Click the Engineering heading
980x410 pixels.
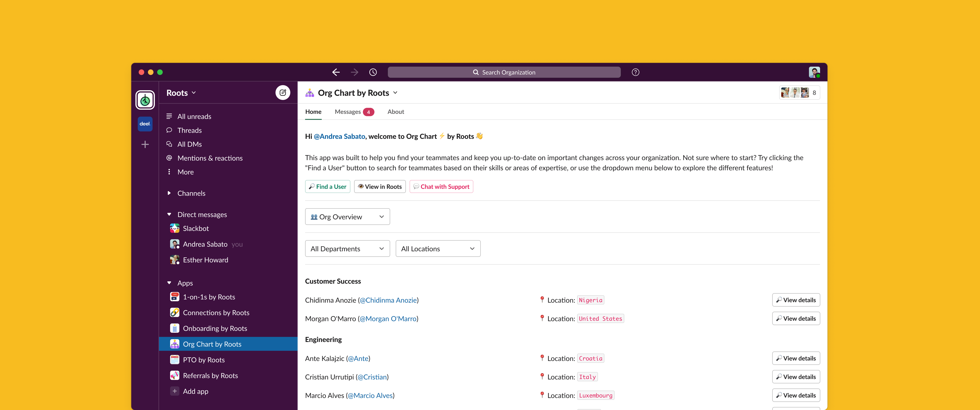point(323,340)
